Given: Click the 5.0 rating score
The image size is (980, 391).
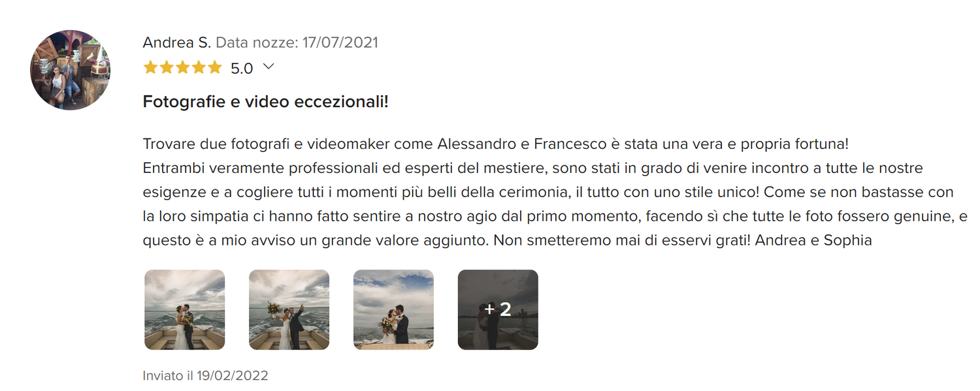Looking at the screenshot, I should tap(242, 68).
